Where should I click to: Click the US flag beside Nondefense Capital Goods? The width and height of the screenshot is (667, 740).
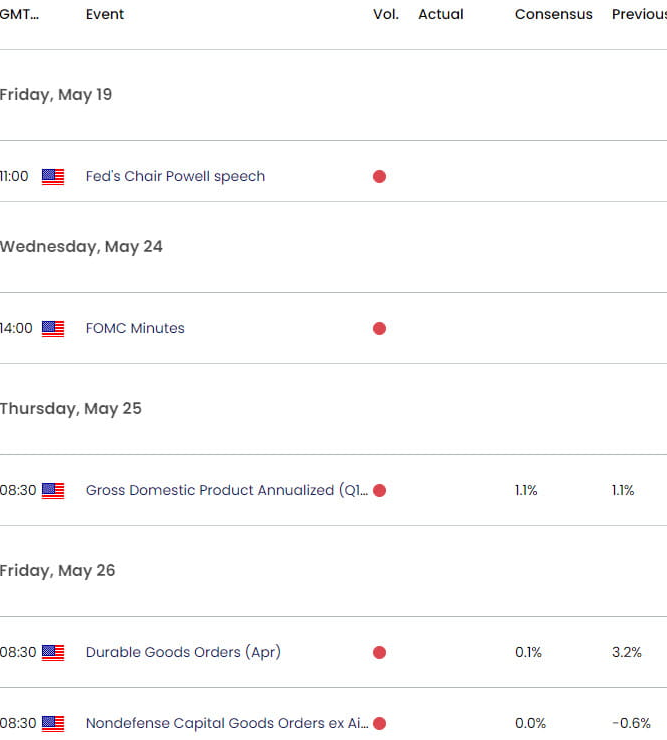53,723
